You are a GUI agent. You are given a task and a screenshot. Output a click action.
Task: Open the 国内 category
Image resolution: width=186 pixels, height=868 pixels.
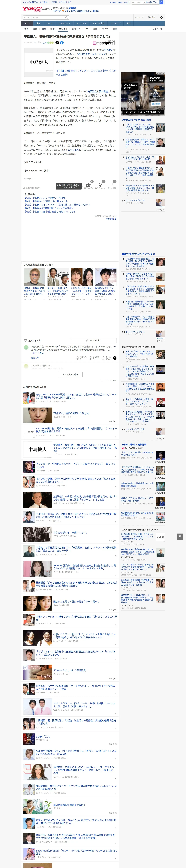tap(35, 29)
